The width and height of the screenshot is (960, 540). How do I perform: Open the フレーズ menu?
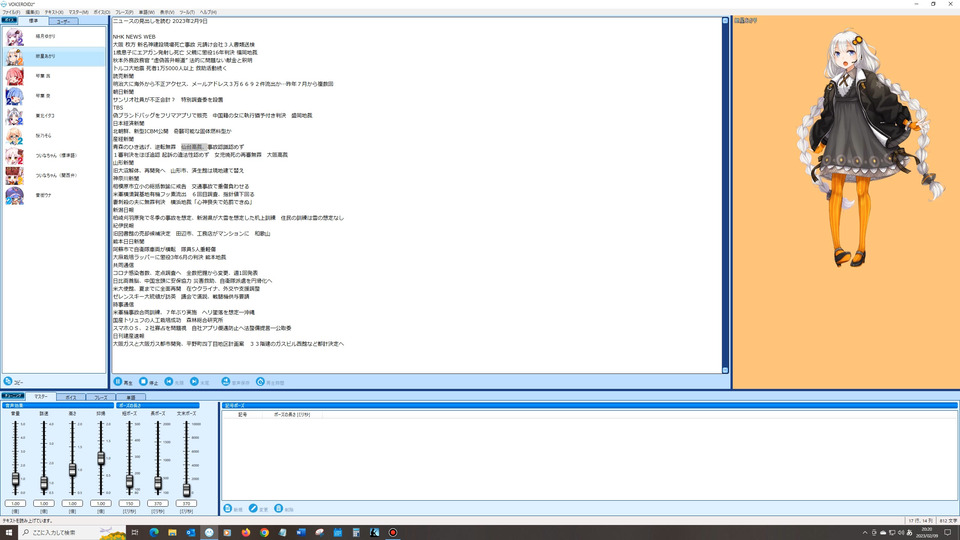(x=124, y=12)
